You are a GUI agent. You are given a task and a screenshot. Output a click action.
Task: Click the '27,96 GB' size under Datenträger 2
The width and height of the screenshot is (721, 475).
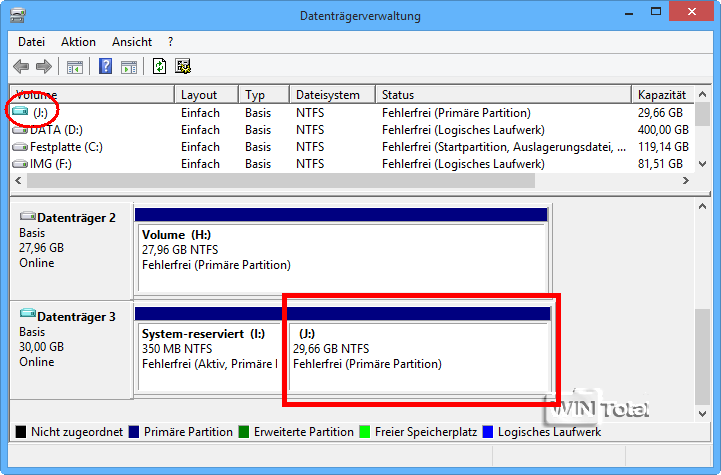[x=41, y=248]
